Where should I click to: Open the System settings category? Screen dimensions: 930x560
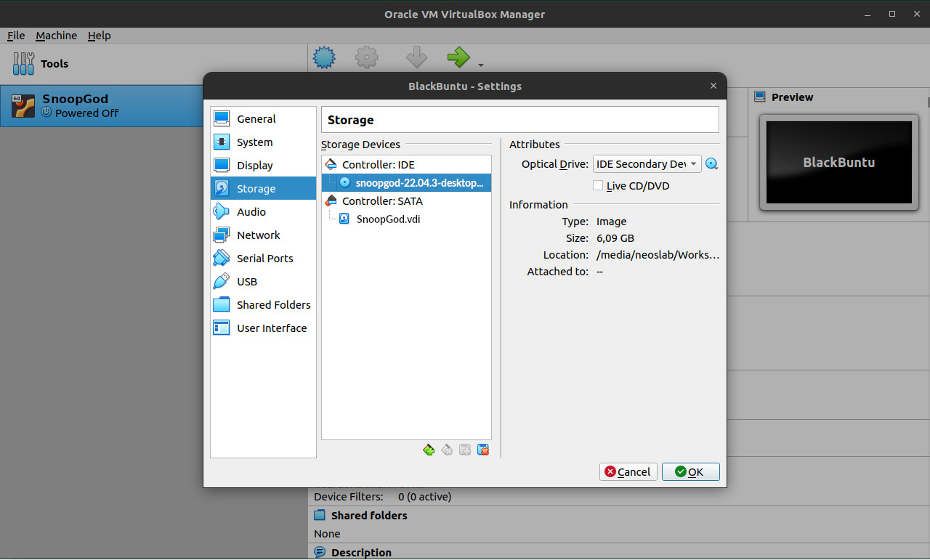coord(263,142)
